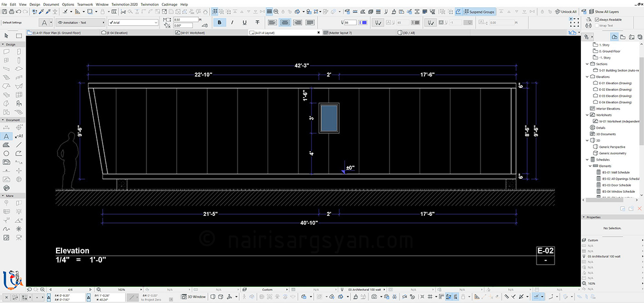Open the File menu
This screenshot has width=644, height=303.
point(4,4)
